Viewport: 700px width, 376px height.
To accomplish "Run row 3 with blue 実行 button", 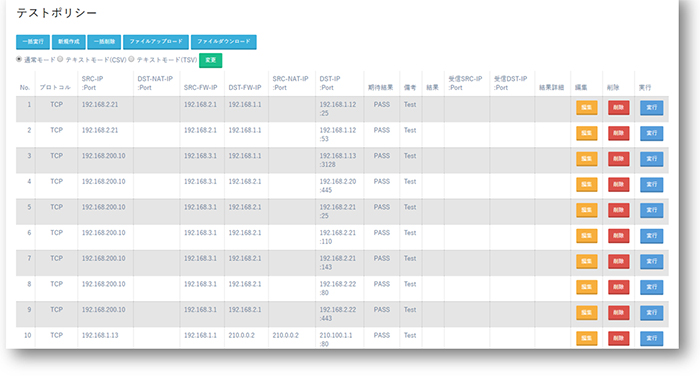I will 651,159.
